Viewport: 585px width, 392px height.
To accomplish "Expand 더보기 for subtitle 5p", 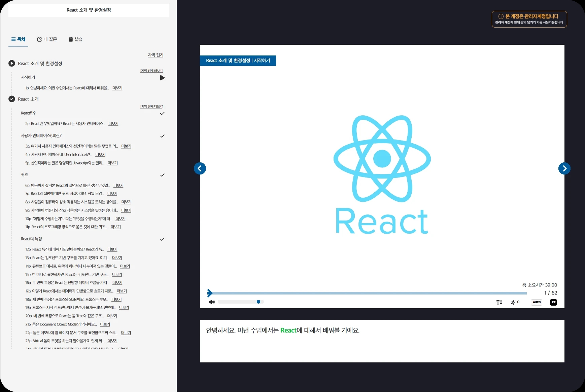I will [x=112, y=163].
